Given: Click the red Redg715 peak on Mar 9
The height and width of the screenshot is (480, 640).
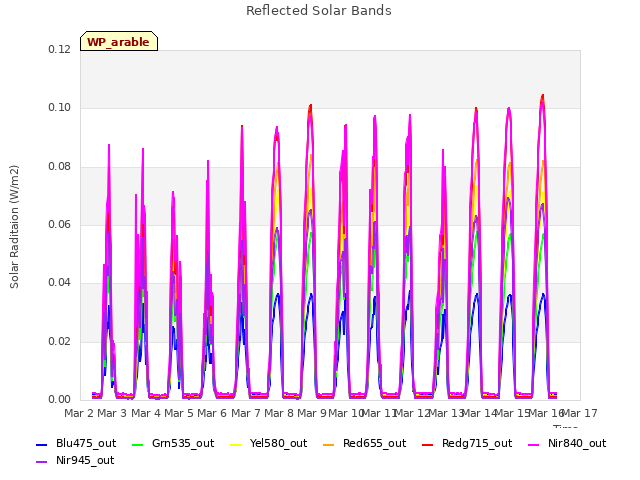Looking at the screenshot, I should [x=311, y=106].
